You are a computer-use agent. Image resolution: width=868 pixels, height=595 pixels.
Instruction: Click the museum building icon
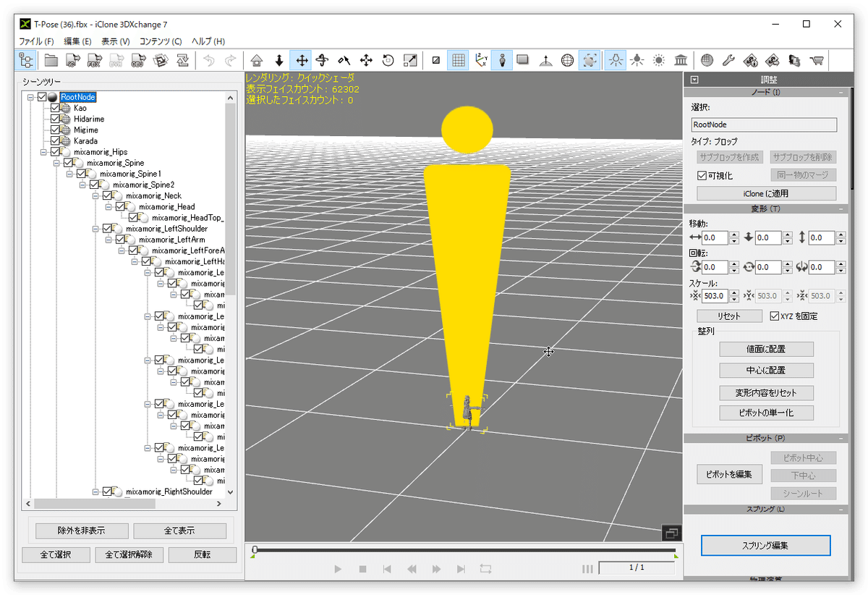pyautogui.click(x=681, y=61)
